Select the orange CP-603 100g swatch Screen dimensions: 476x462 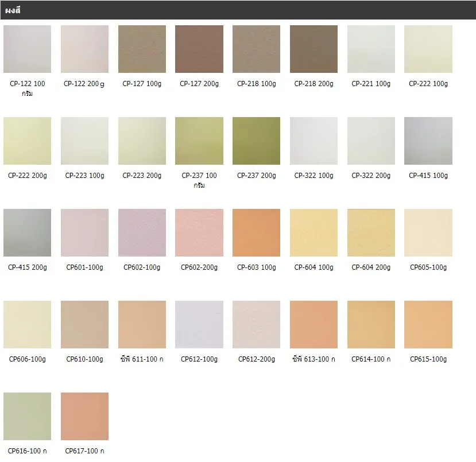pyautogui.click(x=257, y=232)
